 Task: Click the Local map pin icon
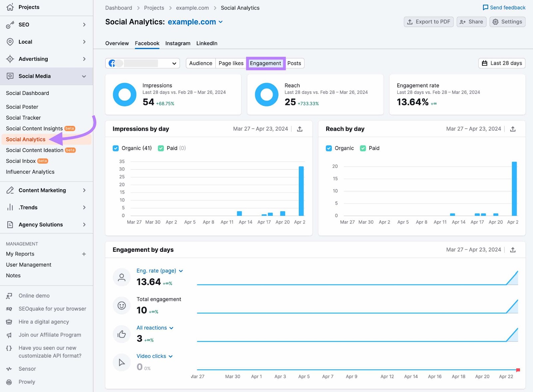click(x=10, y=42)
